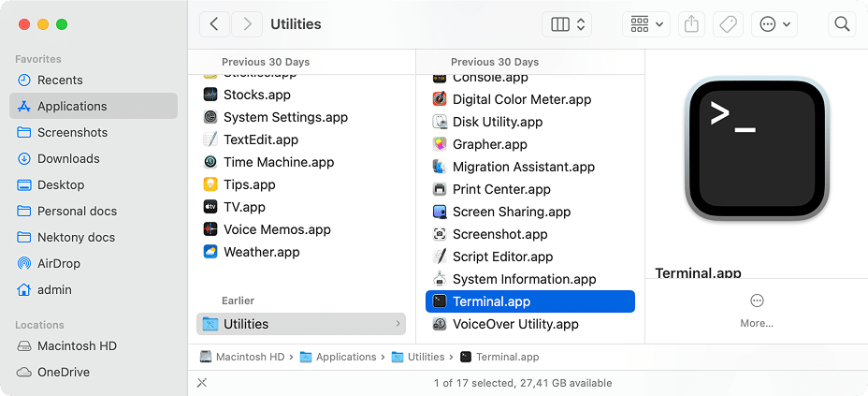868x396 pixels.
Task: Click the large Terminal preview icon
Action: [x=757, y=150]
